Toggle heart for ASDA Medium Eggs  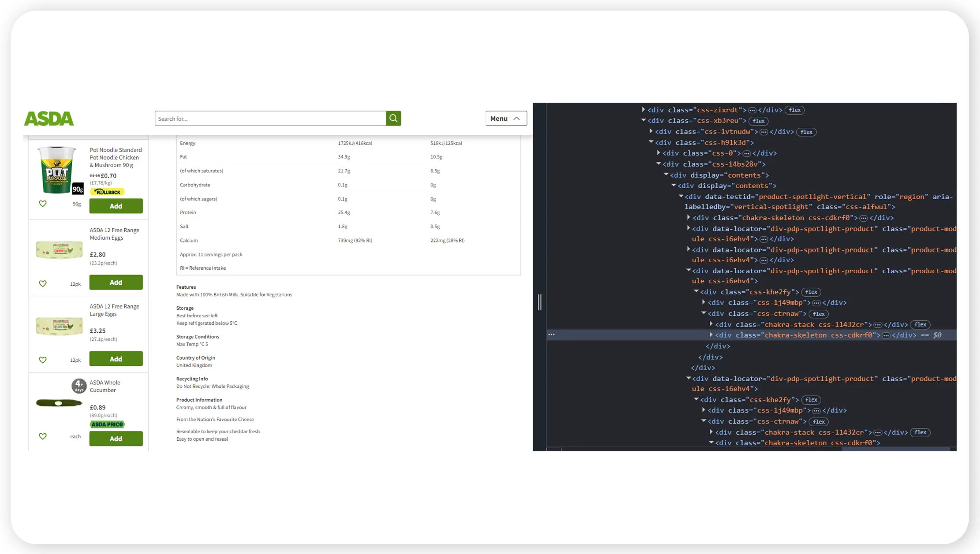pos(43,283)
